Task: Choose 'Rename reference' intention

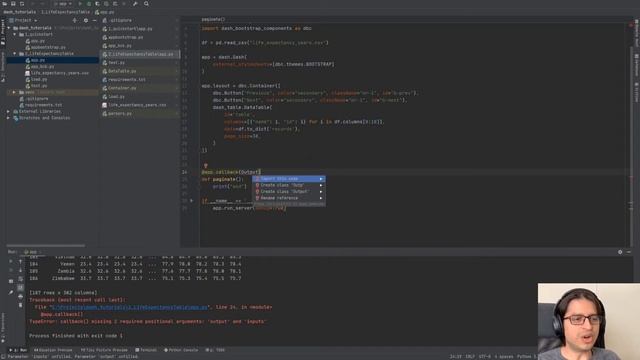Action: [289, 198]
